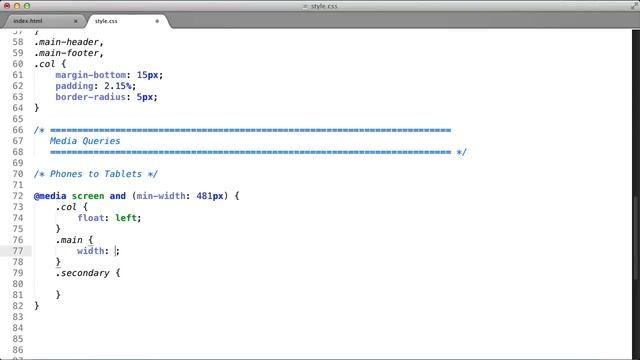Screen dimensions: 640x360
Task: Click the closing brace on line 82
Action: tap(36, 306)
